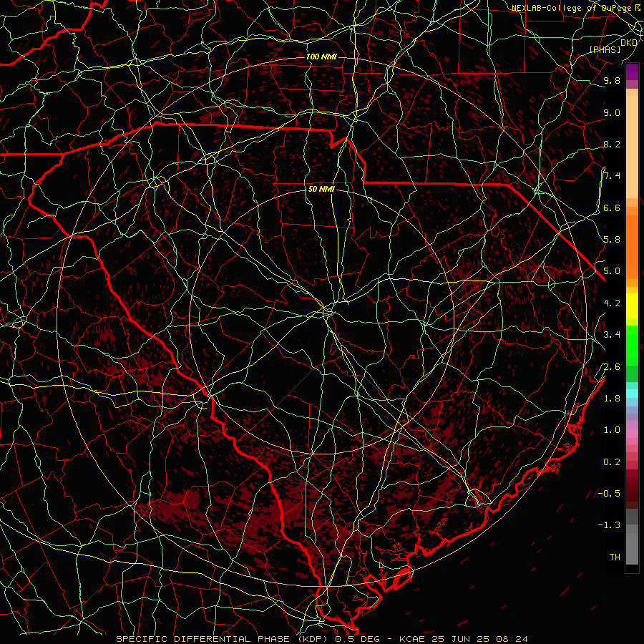Pick the yellow band in the legend
Image resolution: width=644 pixels, height=644 pixels.
point(632,306)
